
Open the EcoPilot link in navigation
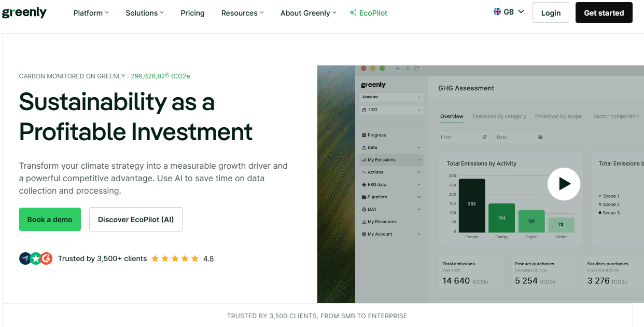(368, 13)
